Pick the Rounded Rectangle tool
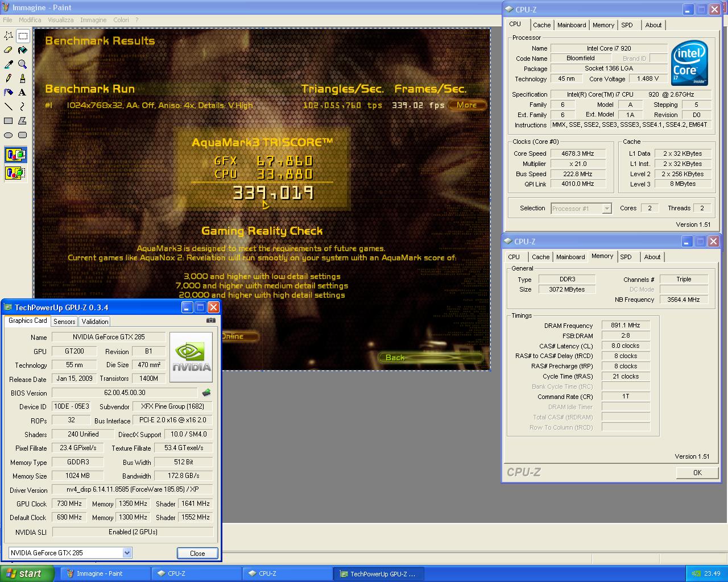This screenshot has height=582, width=728. click(x=23, y=135)
